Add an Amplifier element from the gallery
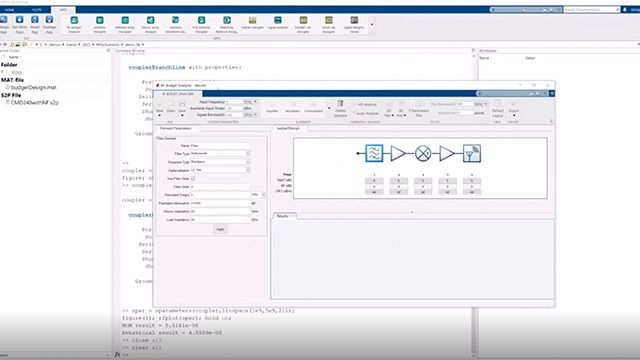The height and width of the screenshot is (360, 640). [272, 107]
